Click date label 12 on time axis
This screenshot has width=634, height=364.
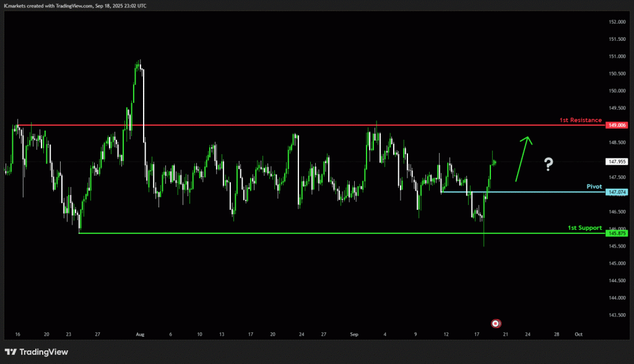pos(446,334)
